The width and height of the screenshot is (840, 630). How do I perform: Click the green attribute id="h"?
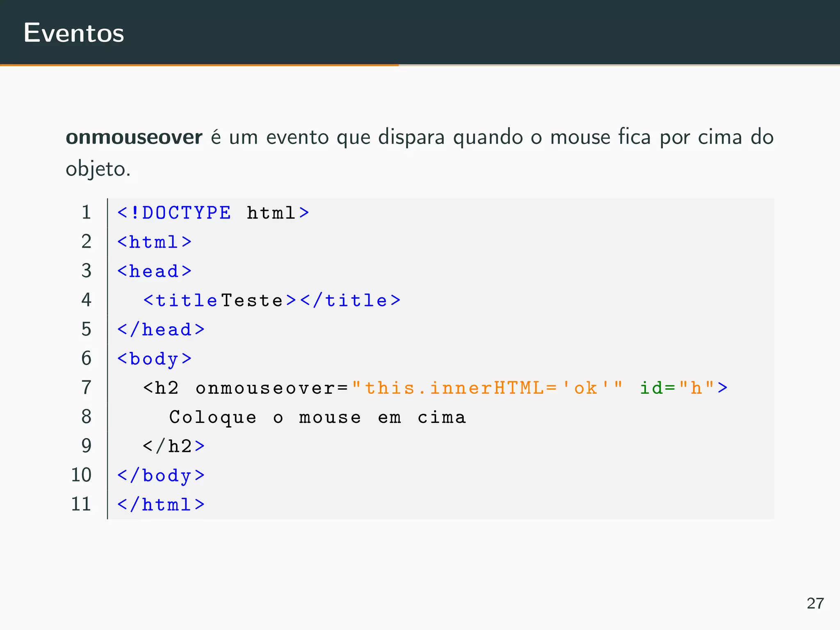click(x=677, y=388)
